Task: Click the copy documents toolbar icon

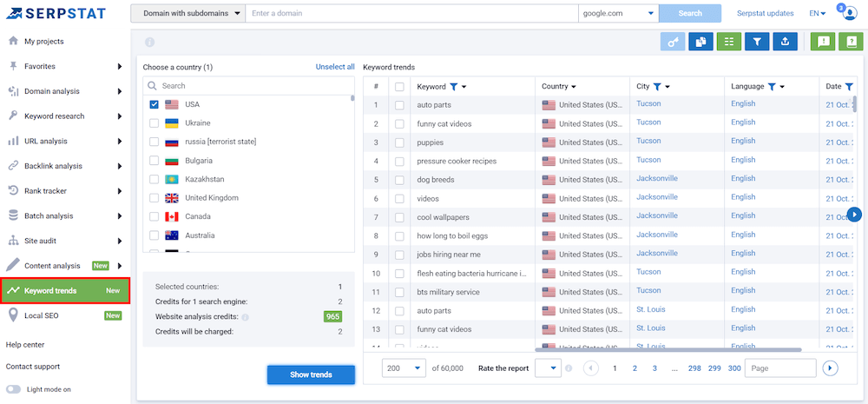Action: 701,41
